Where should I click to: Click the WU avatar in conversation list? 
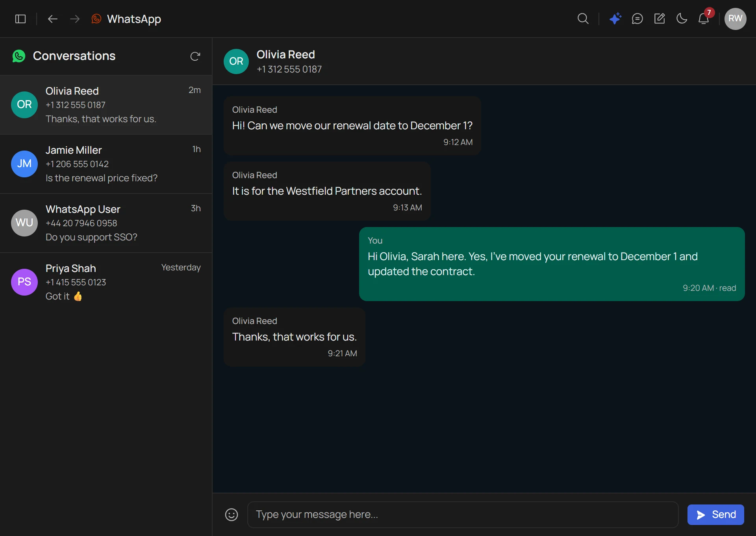[24, 223]
